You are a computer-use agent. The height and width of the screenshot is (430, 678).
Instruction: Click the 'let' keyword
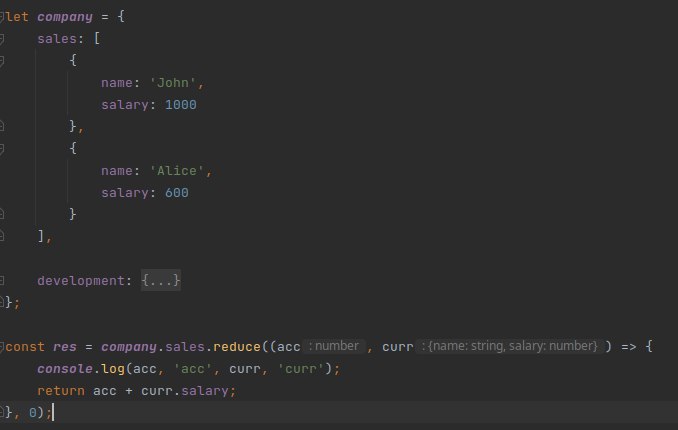17,17
